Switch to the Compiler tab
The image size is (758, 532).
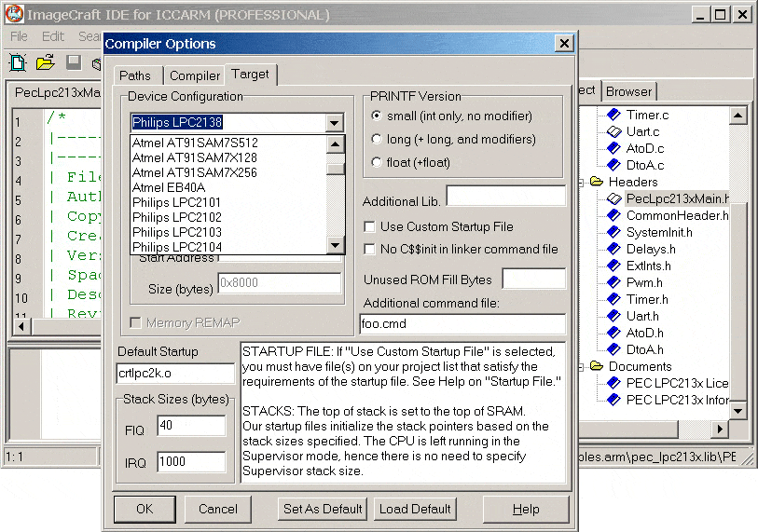[194, 75]
